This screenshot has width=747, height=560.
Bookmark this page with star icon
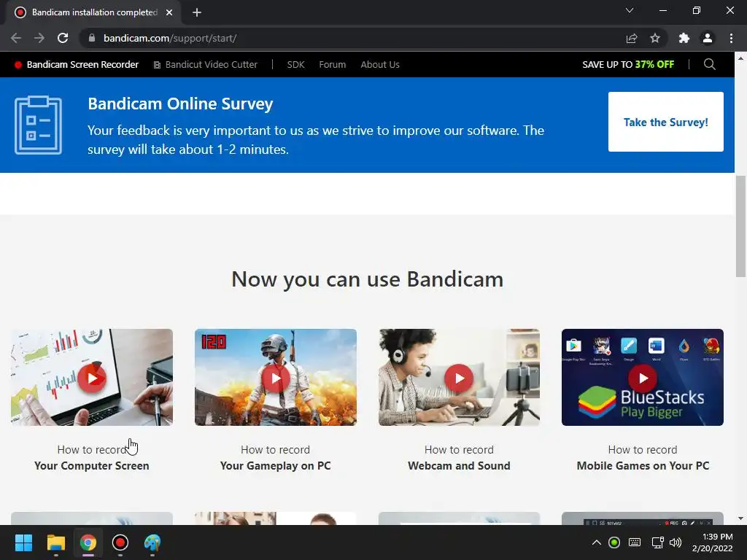655,38
